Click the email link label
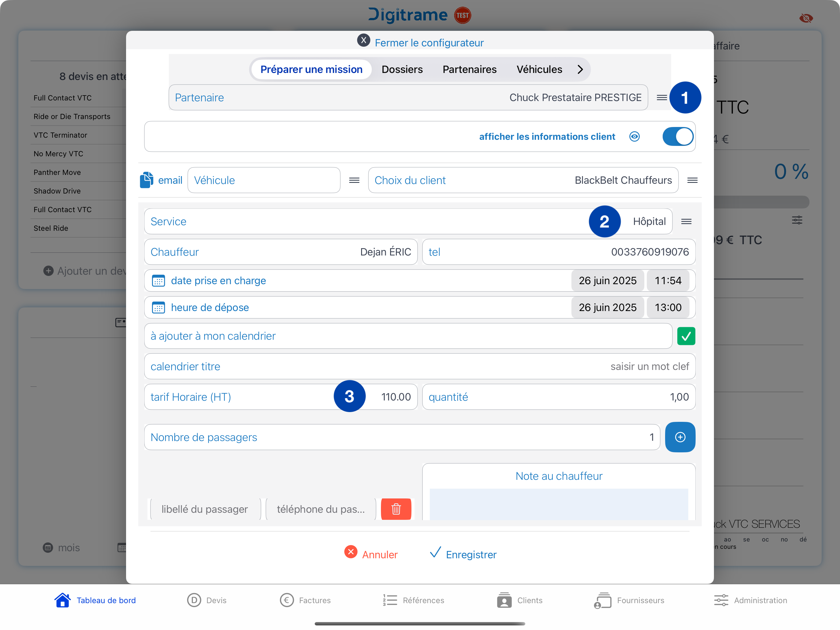This screenshot has height=630, width=840. (x=170, y=180)
